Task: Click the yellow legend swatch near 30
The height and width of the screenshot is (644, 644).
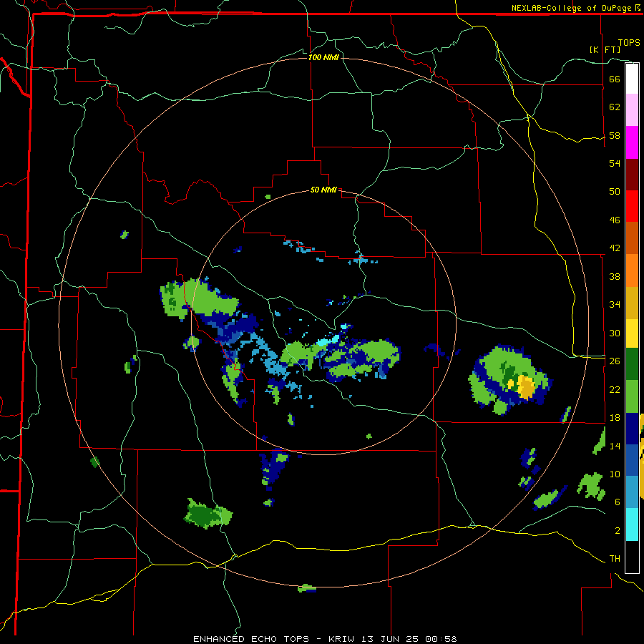Action: tap(632, 333)
